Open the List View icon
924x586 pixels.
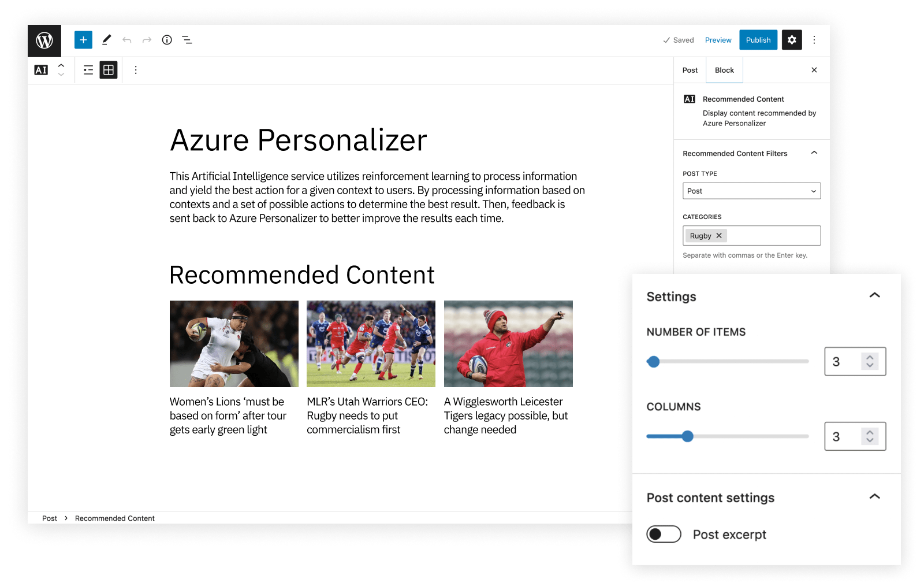point(187,40)
